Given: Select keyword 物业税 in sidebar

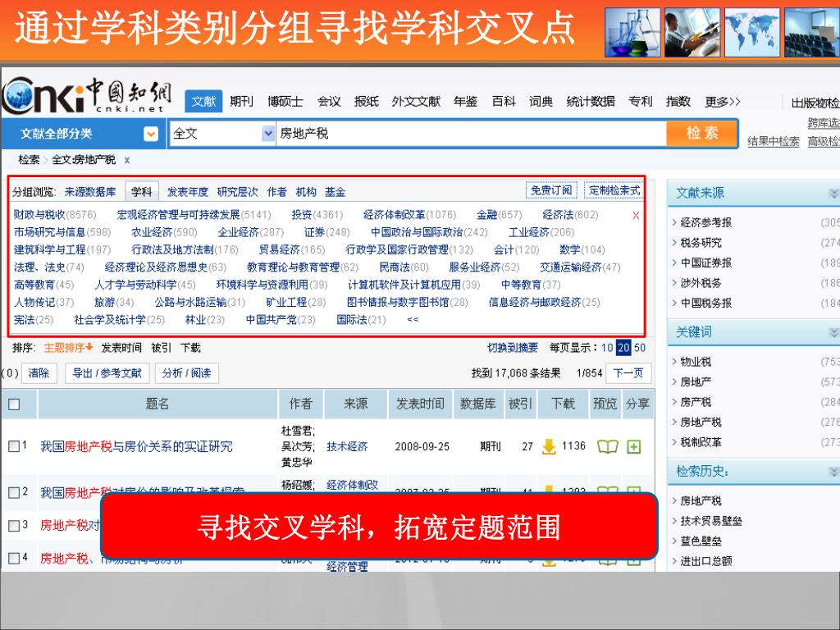Looking at the screenshot, I should [x=696, y=362].
